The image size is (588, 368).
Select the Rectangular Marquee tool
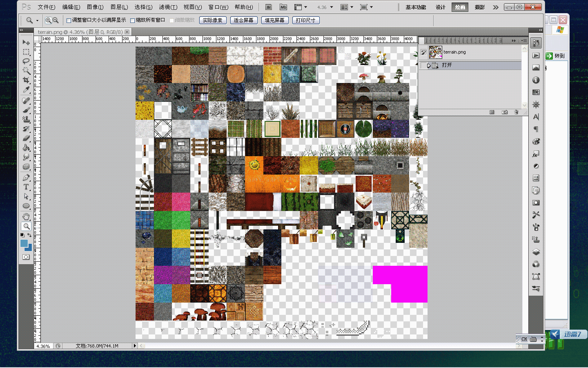click(x=26, y=52)
